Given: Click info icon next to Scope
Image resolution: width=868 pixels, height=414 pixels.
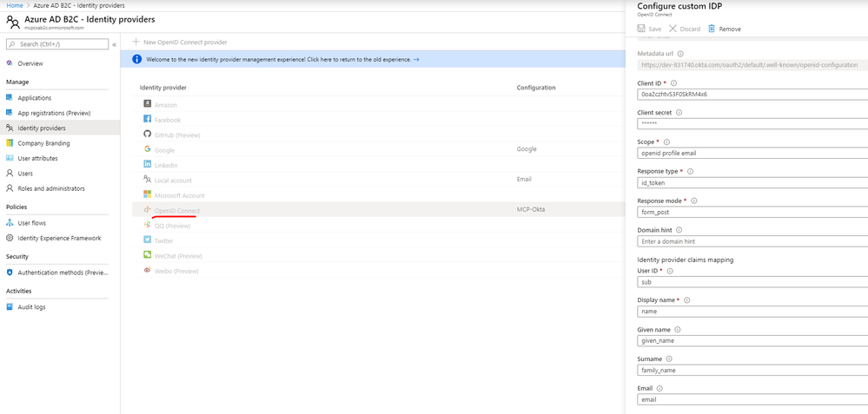Looking at the screenshot, I should click(x=666, y=142).
